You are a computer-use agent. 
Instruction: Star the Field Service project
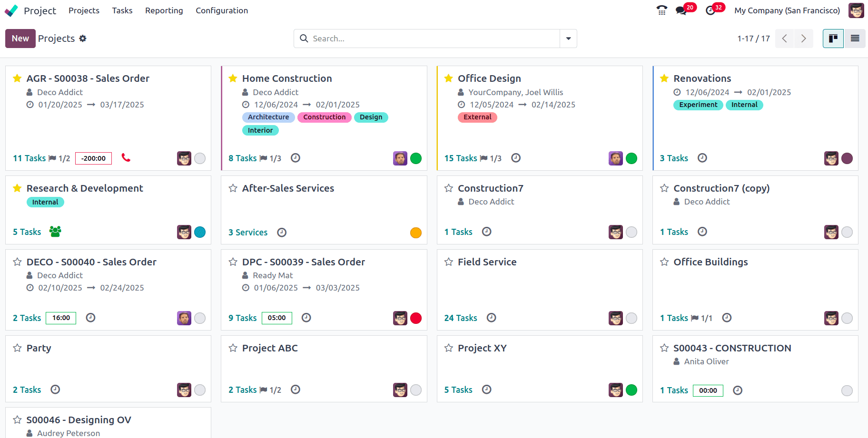(x=448, y=262)
